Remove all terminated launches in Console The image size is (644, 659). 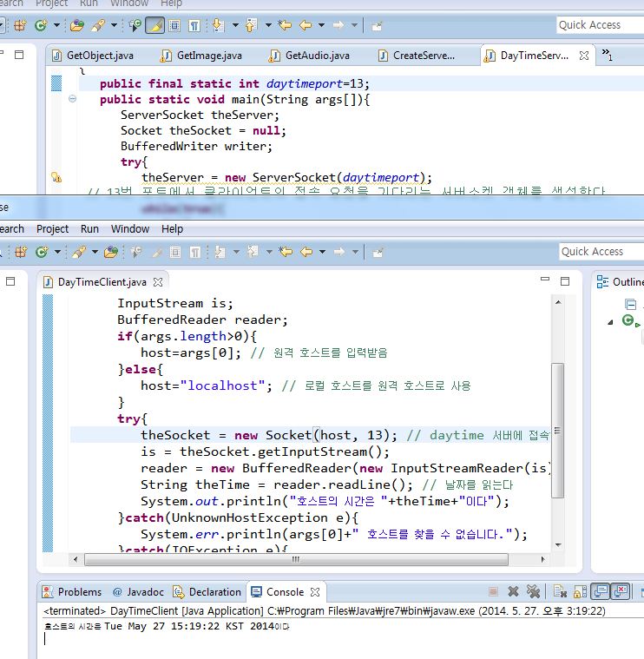(x=534, y=592)
